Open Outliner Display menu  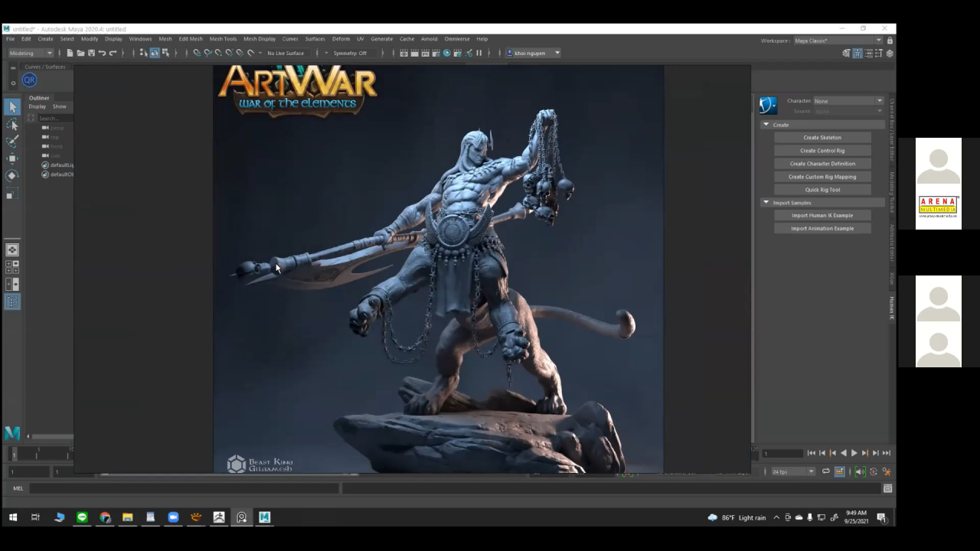pyautogui.click(x=37, y=106)
